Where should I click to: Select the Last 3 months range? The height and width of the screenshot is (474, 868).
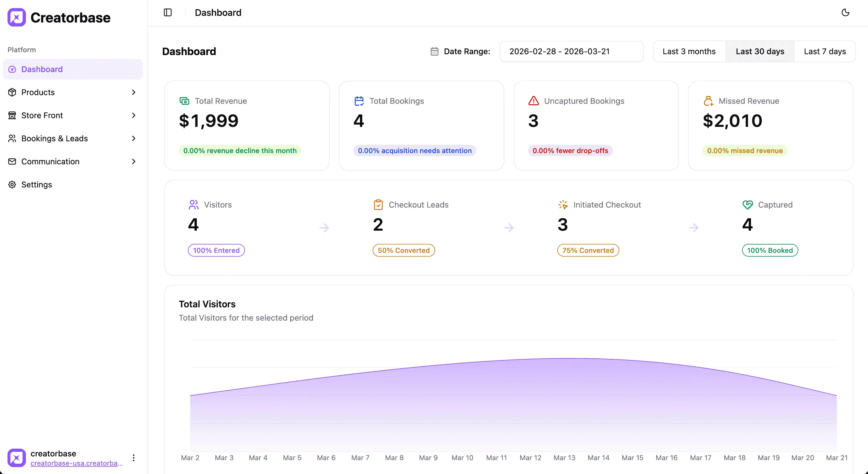point(689,51)
